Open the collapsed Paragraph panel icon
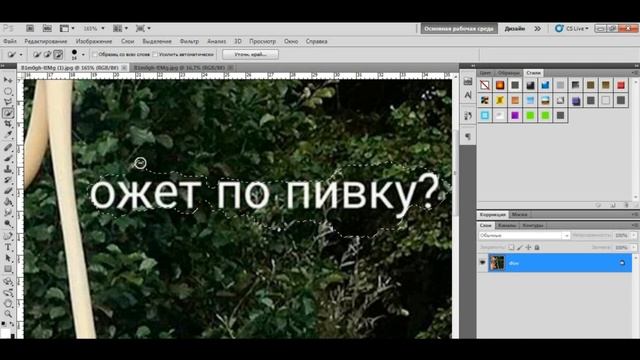The width and height of the screenshot is (640, 360). click(468, 136)
